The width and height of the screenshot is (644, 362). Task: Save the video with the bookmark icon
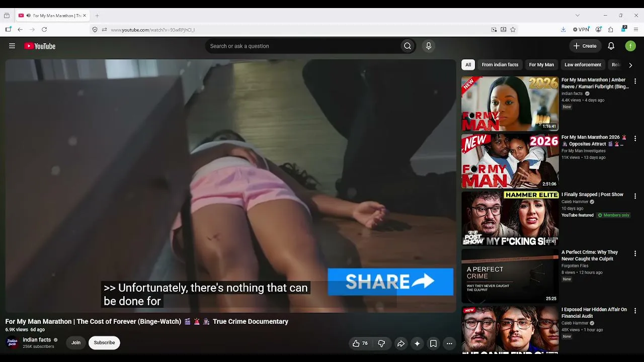pyautogui.click(x=433, y=343)
